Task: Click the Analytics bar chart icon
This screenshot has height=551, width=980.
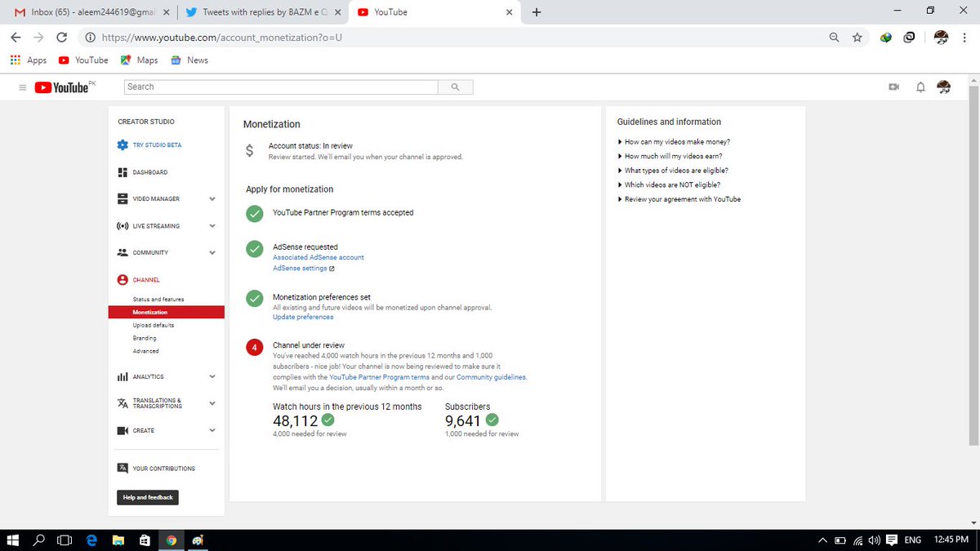Action: coord(122,376)
